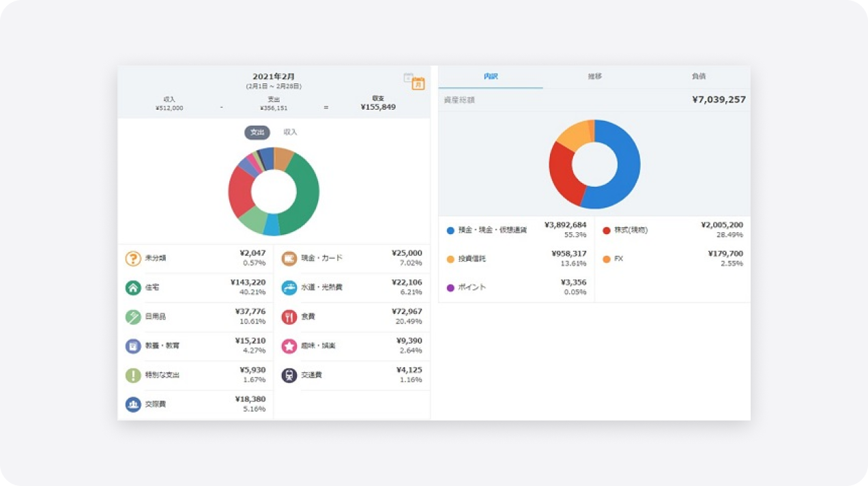Click the 現金・カード wallet icon
Image resolution: width=868 pixels, height=486 pixels.
pyautogui.click(x=289, y=259)
